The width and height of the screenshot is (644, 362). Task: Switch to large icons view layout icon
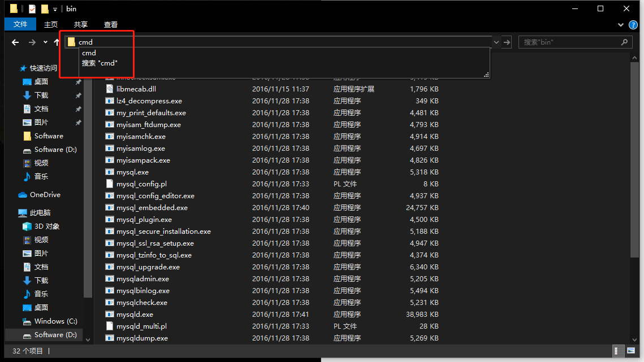[x=631, y=351]
